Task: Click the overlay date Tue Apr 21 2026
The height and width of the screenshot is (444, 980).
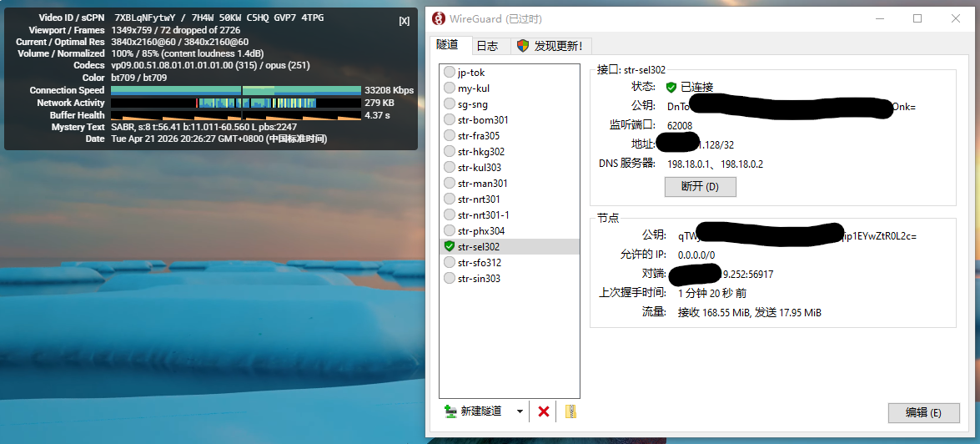Action: 219,139
